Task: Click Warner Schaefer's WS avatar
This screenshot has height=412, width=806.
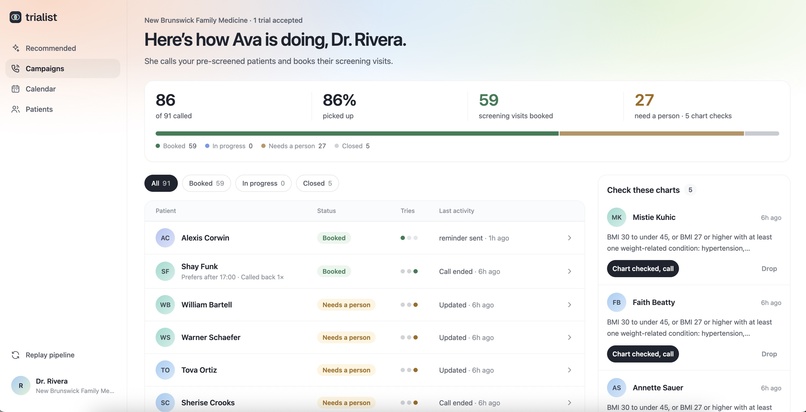Action: [x=165, y=338]
